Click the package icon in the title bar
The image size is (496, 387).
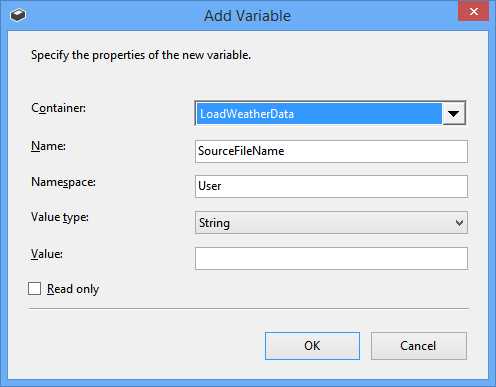[18, 15]
